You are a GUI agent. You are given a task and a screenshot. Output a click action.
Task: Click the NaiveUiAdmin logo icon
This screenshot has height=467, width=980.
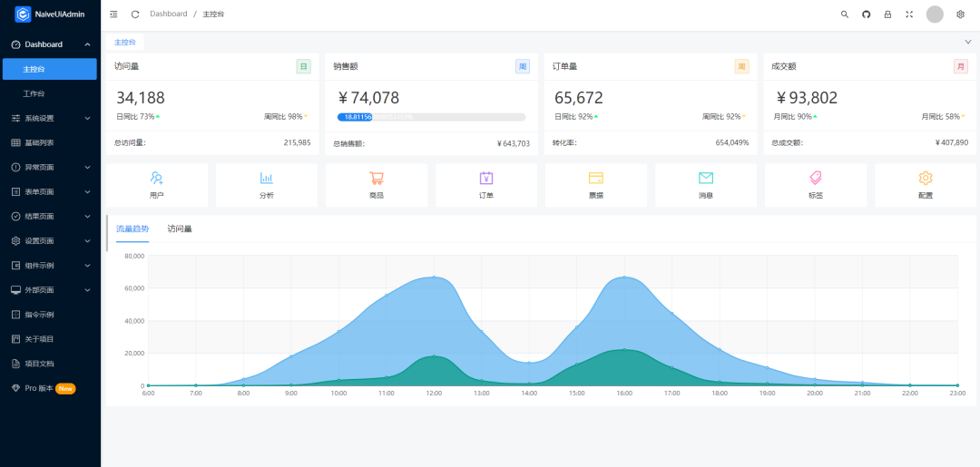[23, 14]
